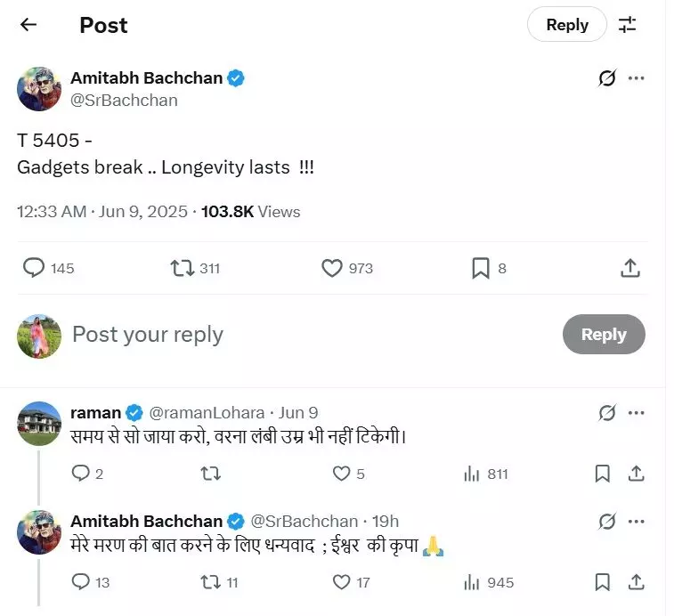
Task: Go back using the left arrow
Action: (28, 25)
